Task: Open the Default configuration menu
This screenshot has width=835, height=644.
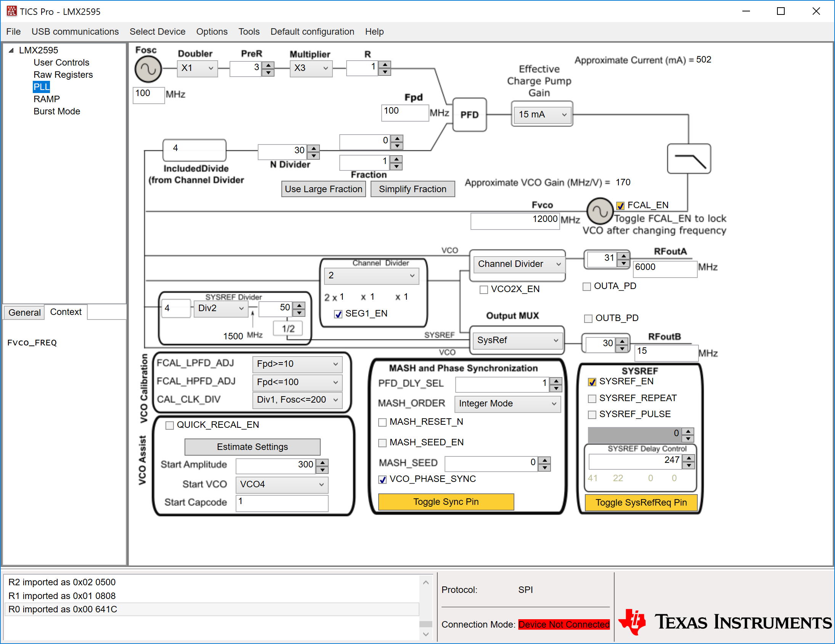Action: point(312,31)
